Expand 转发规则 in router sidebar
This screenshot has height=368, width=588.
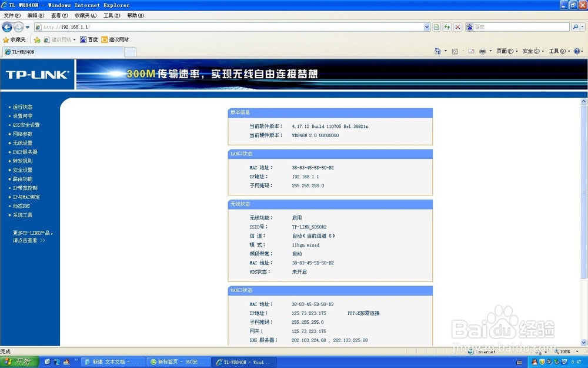coord(22,161)
